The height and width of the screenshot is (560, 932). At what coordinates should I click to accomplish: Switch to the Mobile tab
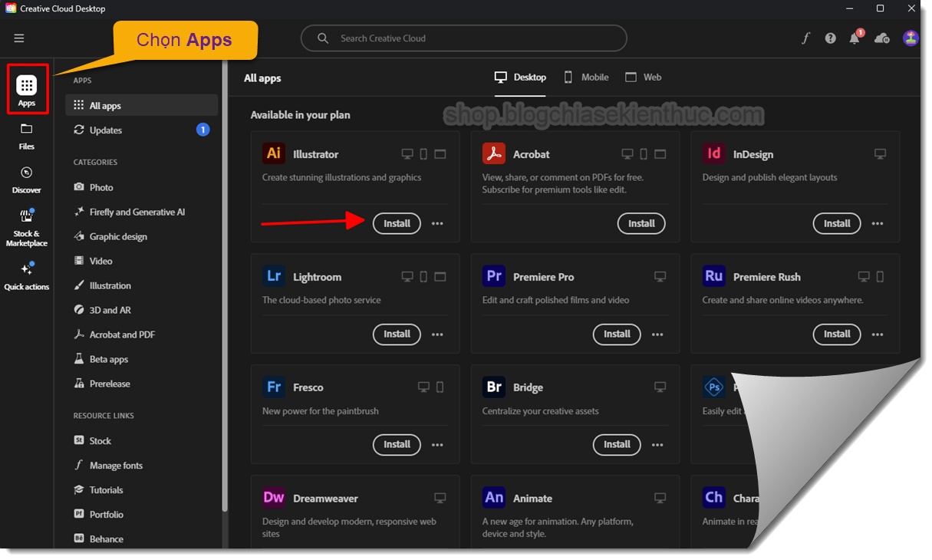coord(586,77)
